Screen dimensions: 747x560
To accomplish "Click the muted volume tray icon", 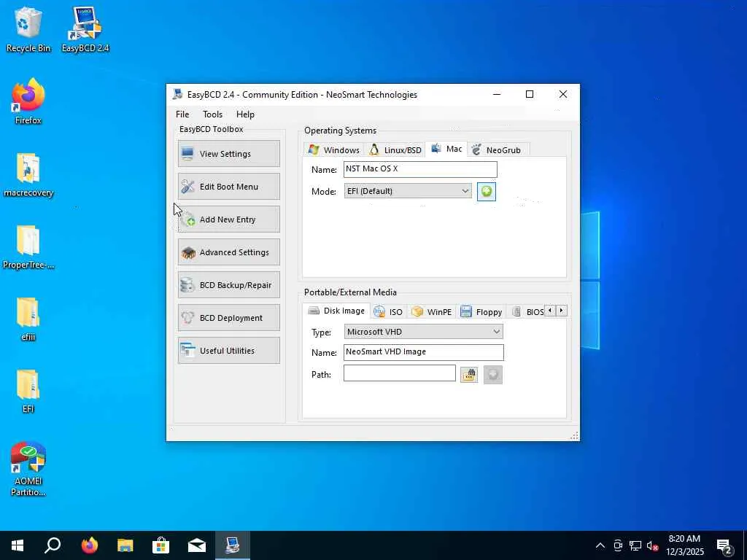I will point(652,545).
